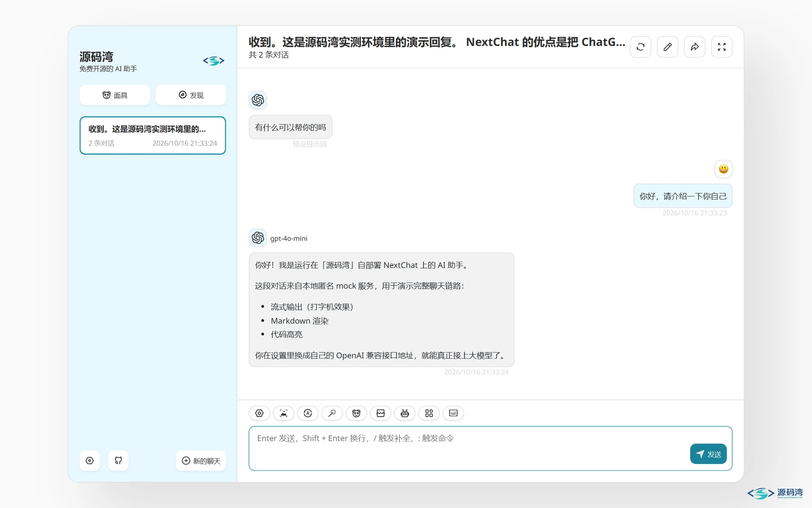This screenshot has height=508, width=812.
Task: Click the conversation title in the header
Action: pos(436,42)
